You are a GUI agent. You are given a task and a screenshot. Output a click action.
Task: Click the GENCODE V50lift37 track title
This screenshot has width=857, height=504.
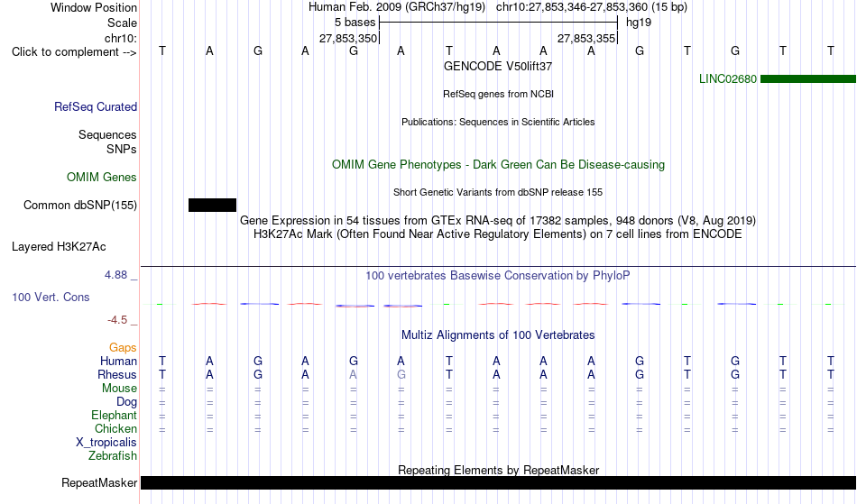click(x=498, y=66)
